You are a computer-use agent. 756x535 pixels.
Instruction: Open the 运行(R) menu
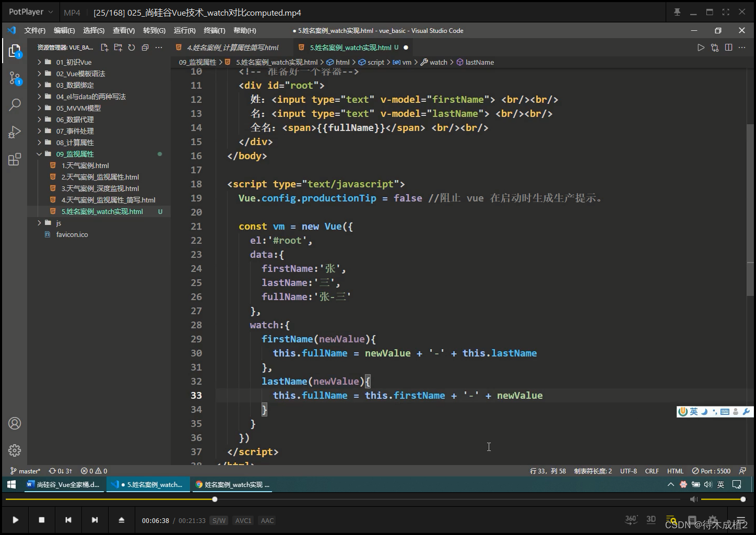(184, 30)
